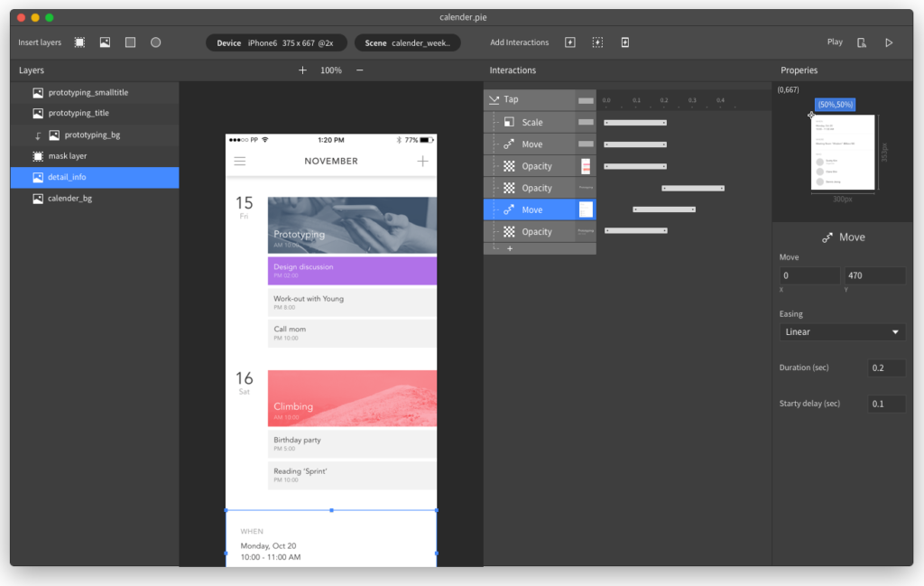Image resolution: width=924 pixels, height=586 pixels.
Task: Click the Duration input field
Action: [886, 368]
